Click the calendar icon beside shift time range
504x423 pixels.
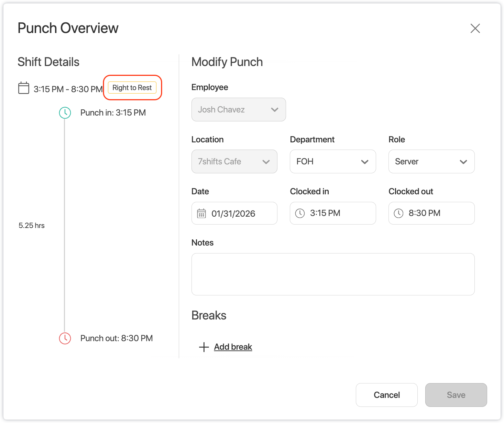tap(24, 88)
